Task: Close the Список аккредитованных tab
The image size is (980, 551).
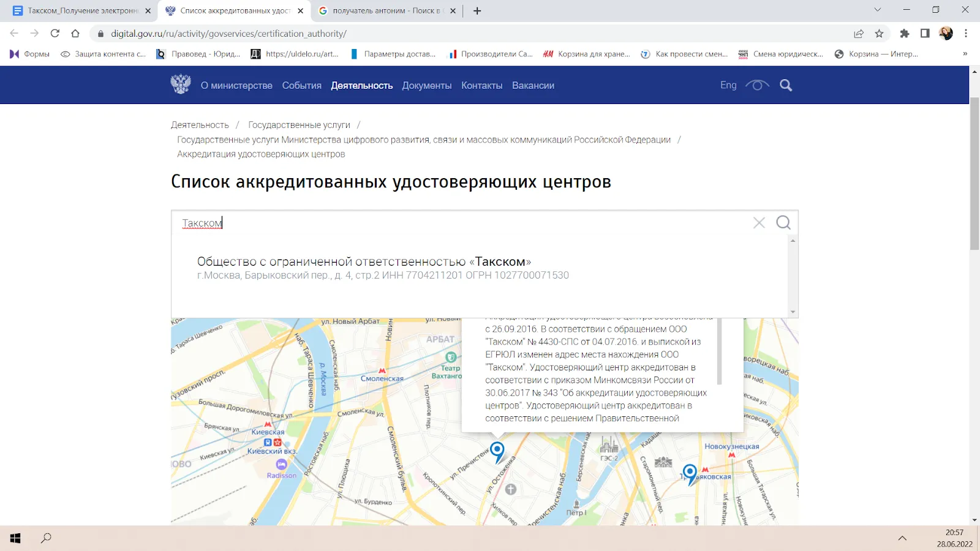Action: (x=300, y=10)
